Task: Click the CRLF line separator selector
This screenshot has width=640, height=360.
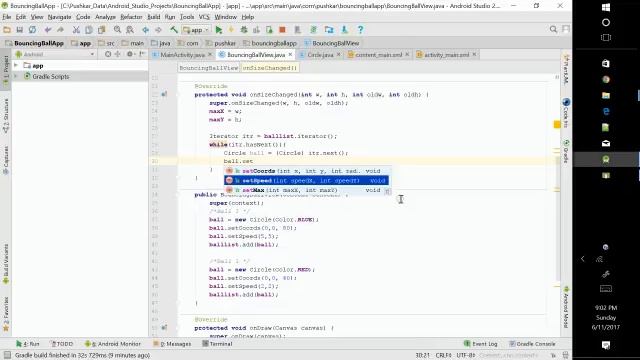Action: (443, 356)
